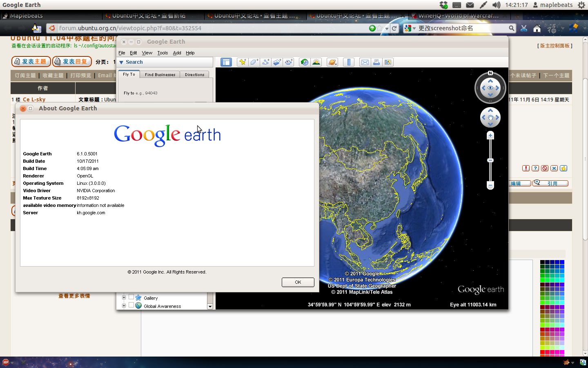This screenshot has width=588, height=368.
Task: Click the forum 发表回复 post reply button
Action: [x=72, y=61]
